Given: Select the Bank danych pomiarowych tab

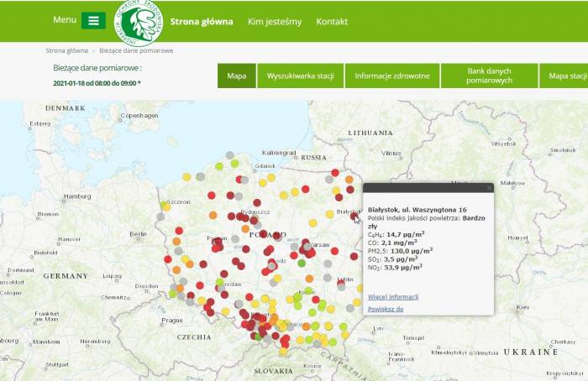Looking at the screenshot, I should pos(489,76).
